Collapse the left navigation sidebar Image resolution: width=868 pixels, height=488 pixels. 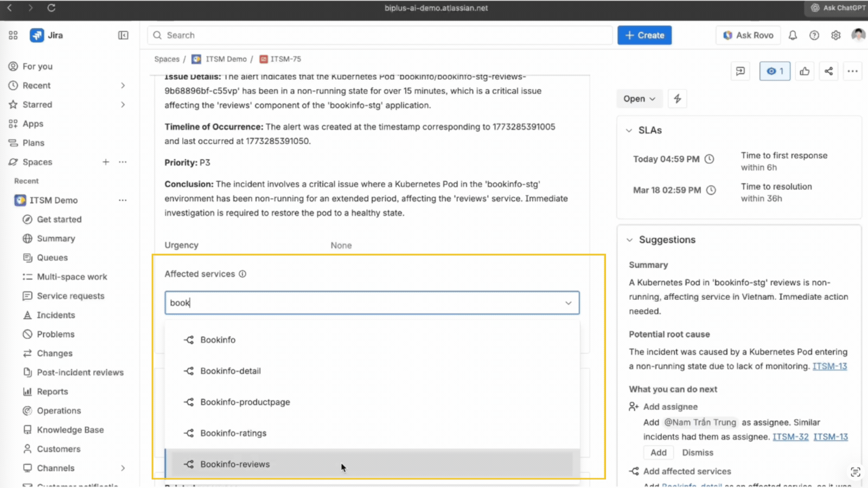(123, 35)
